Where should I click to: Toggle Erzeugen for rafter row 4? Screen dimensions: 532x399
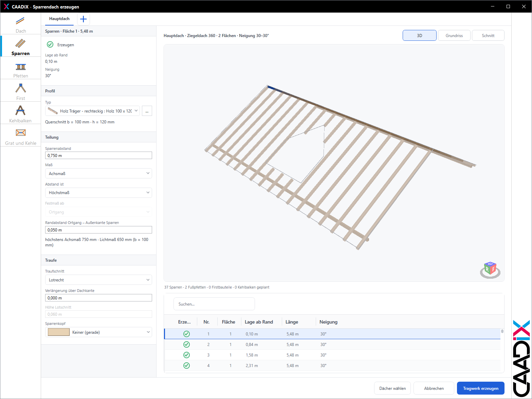point(186,365)
